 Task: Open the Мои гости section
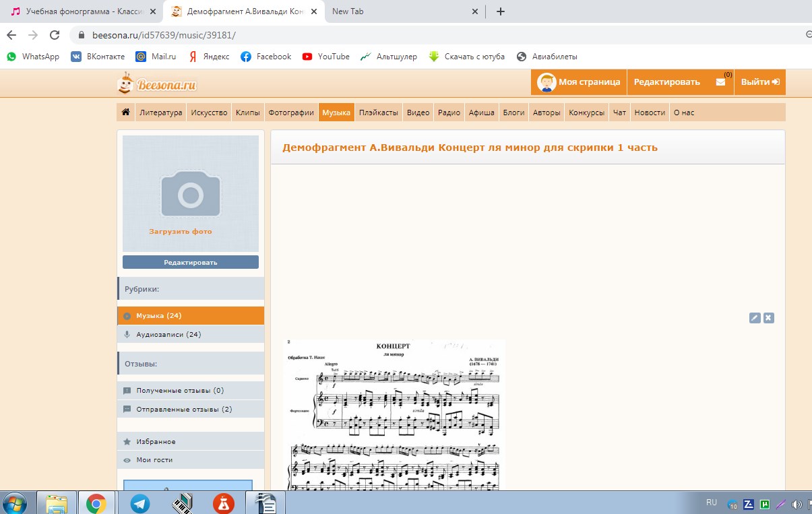(191, 460)
